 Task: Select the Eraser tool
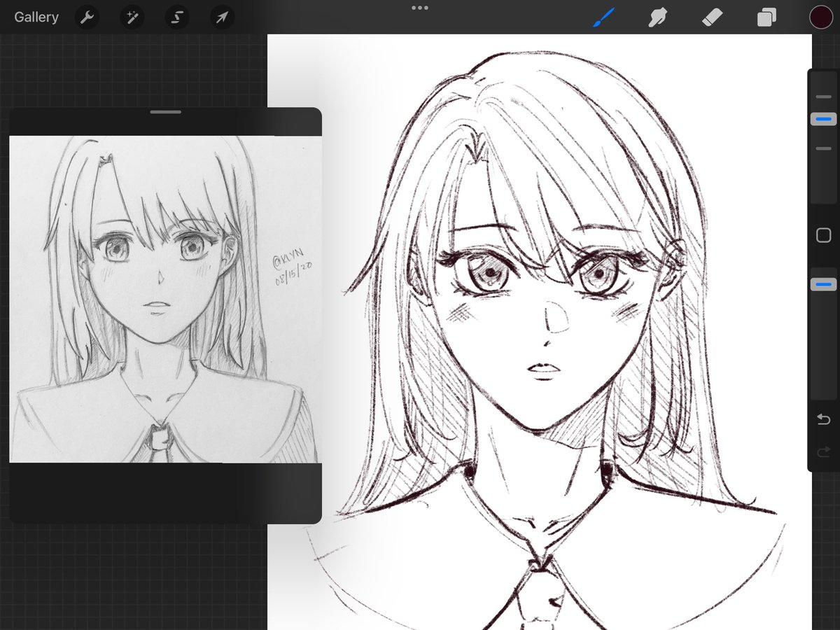[712, 17]
